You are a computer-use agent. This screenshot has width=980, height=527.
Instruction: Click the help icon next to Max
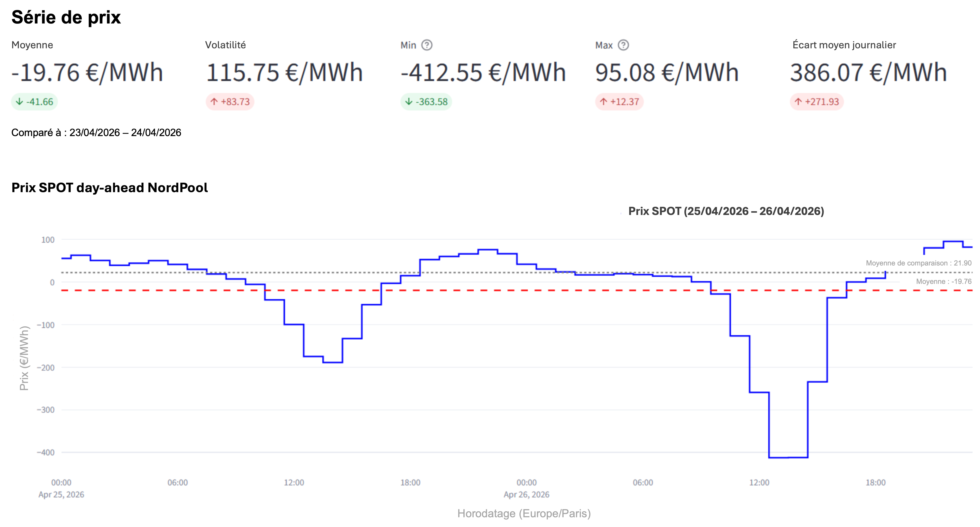(x=623, y=45)
